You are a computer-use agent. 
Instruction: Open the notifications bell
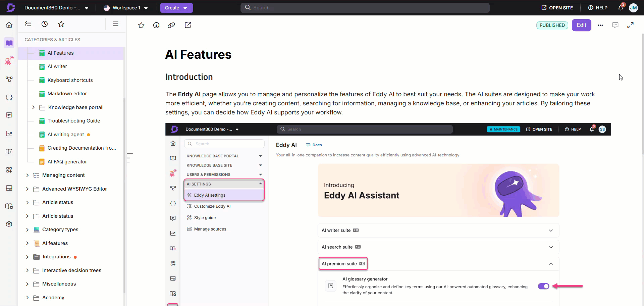pyautogui.click(x=621, y=8)
